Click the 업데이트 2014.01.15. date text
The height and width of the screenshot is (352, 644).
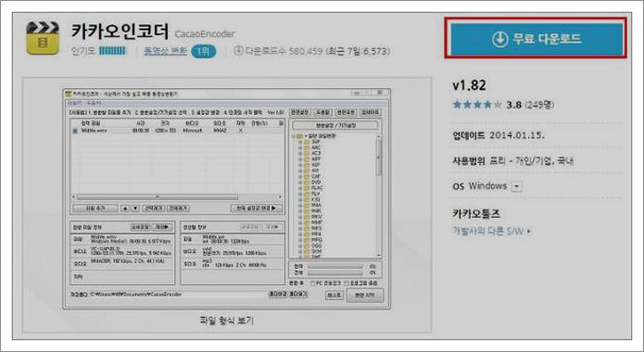point(499,135)
